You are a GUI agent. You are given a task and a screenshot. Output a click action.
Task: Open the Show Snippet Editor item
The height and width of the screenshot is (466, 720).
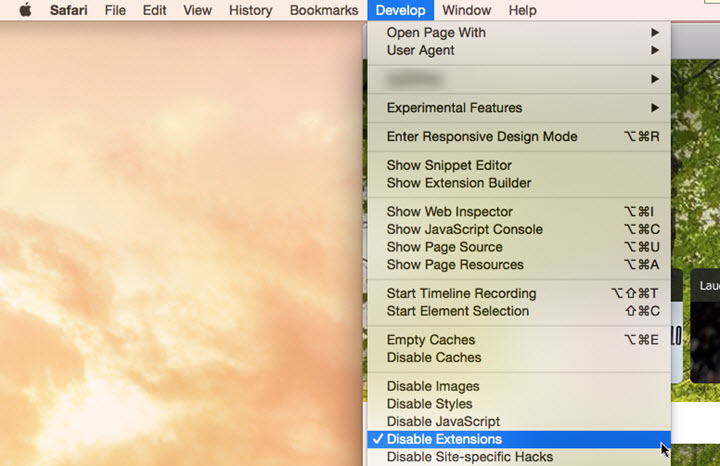tap(449, 166)
